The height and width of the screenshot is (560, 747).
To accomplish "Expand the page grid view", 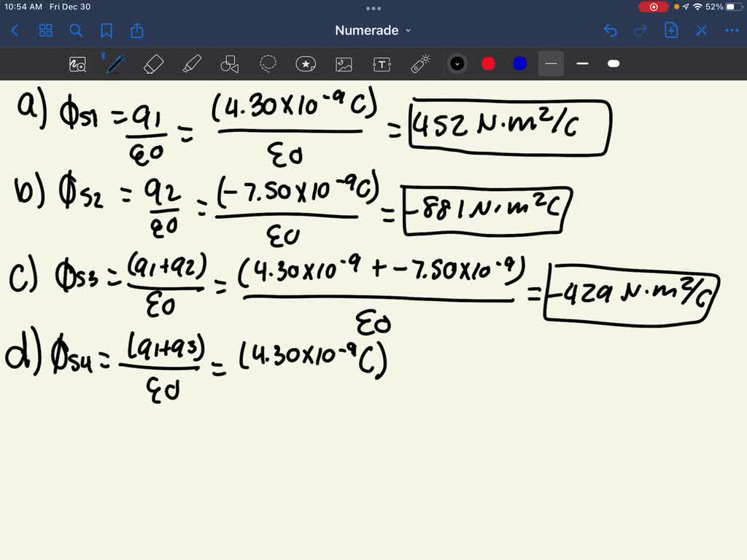I will tap(45, 30).
